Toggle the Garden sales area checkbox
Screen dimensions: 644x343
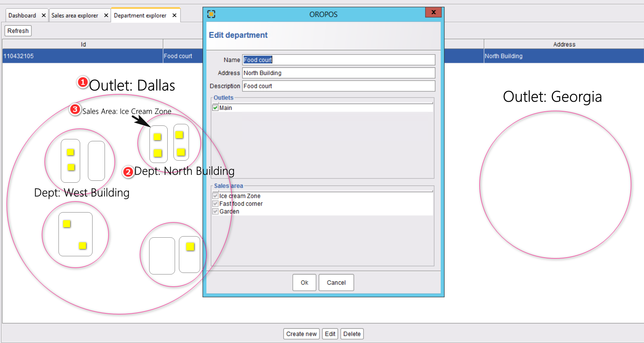(215, 211)
